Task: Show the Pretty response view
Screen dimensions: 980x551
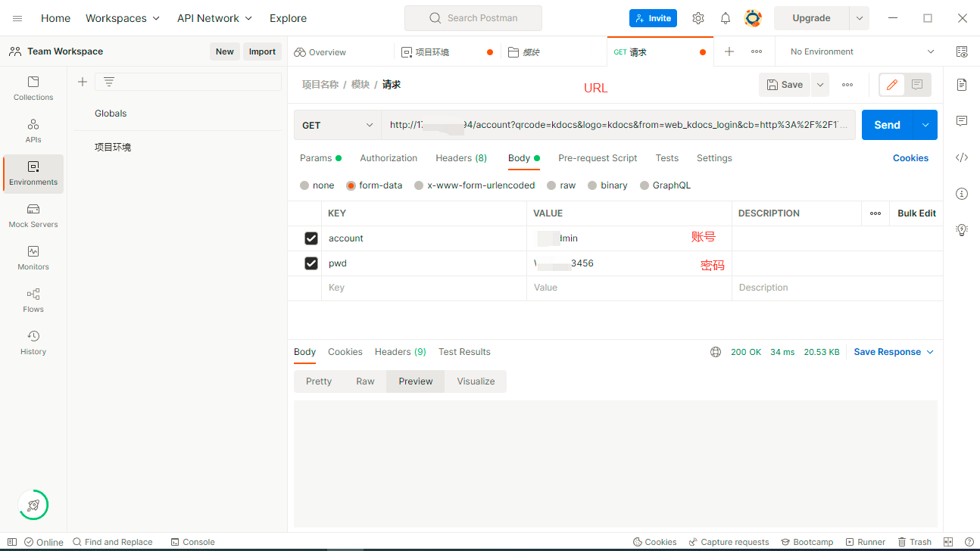Action: [319, 381]
